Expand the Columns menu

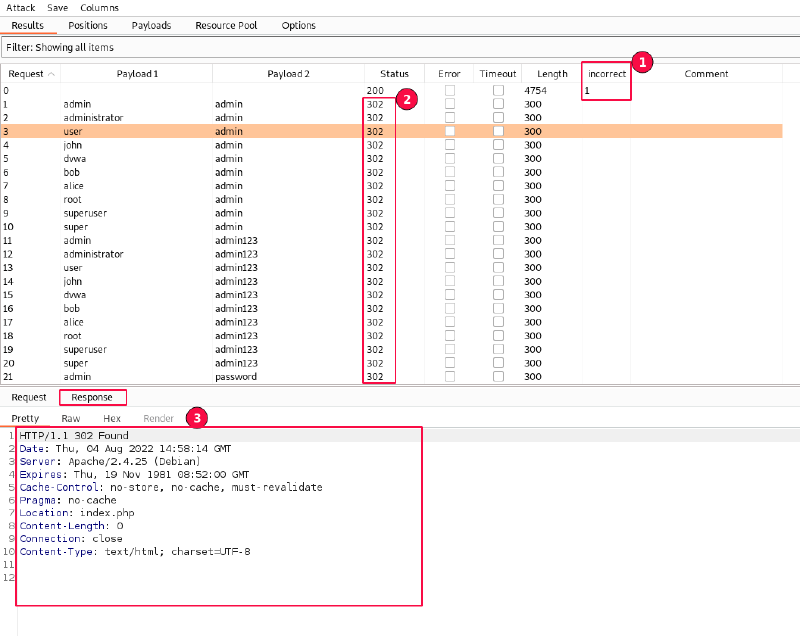[x=99, y=7]
